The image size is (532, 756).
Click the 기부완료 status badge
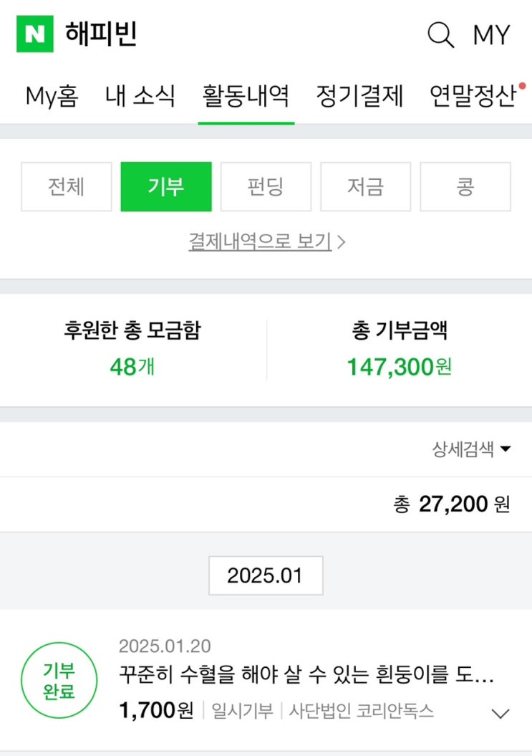pyautogui.click(x=59, y=681)
